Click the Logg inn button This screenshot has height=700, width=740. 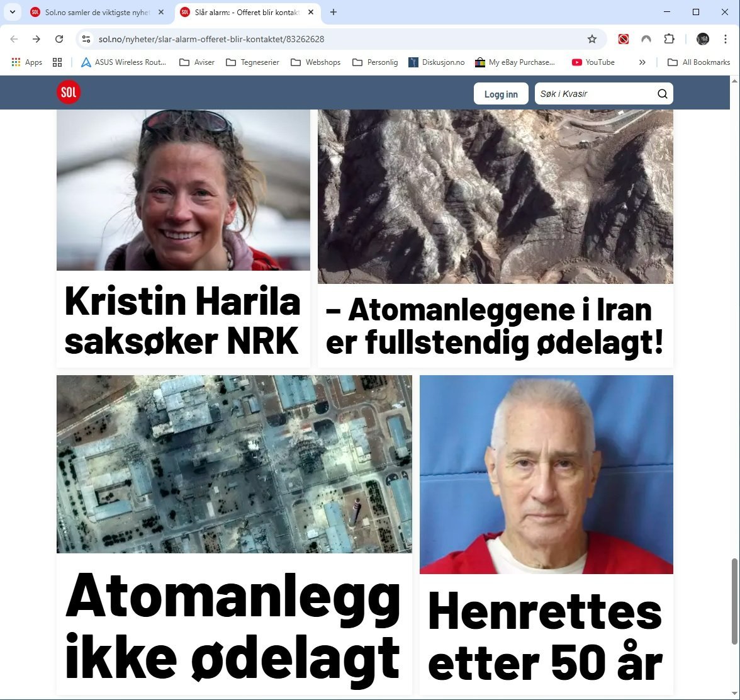[x=501, y=94]
